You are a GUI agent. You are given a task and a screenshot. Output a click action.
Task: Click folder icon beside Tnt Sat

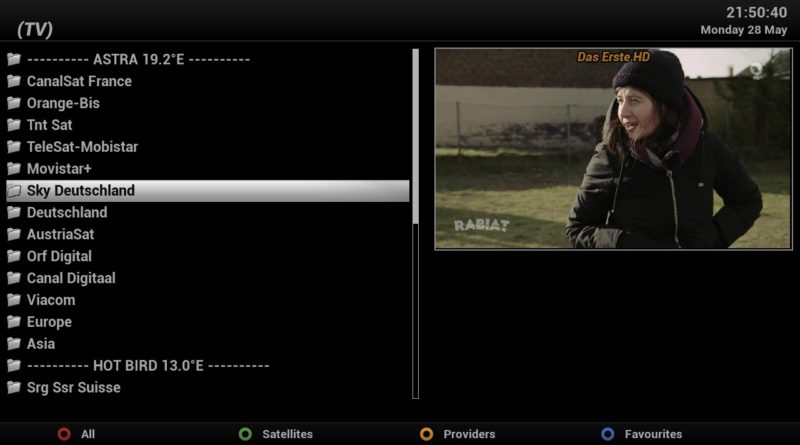coord(14,125)
